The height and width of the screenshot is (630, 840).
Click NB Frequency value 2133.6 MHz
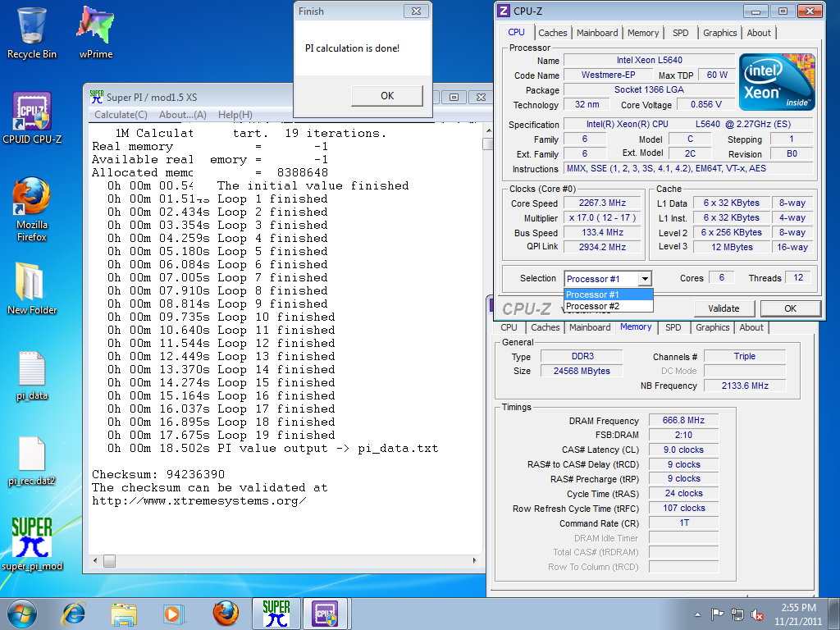click(745, 386)
